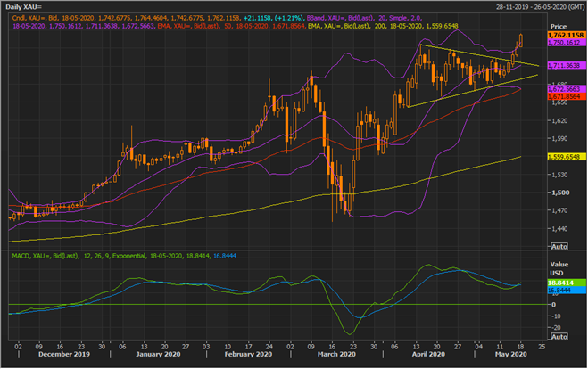Click the bold 1,500 price axis label
588x369 pixels.
coord(559,193)
